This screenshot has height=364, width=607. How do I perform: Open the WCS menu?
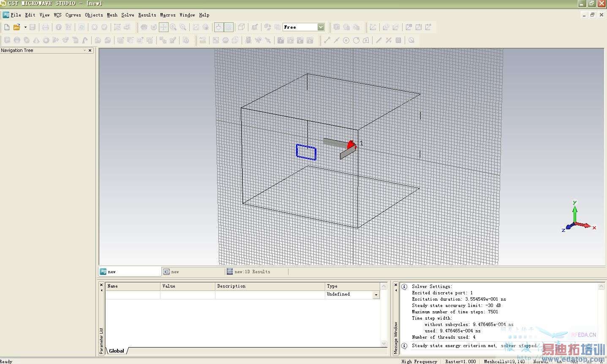[57, 15]
